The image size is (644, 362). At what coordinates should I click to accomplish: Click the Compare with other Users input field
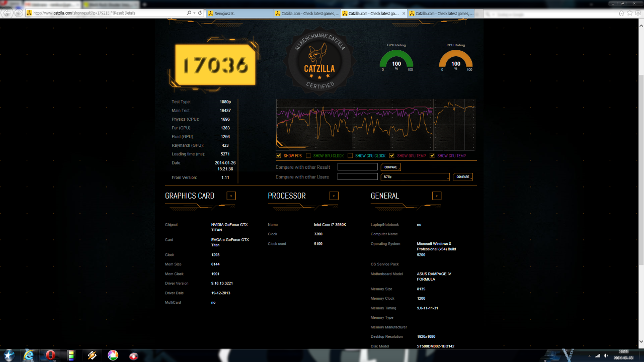(357, 176)
